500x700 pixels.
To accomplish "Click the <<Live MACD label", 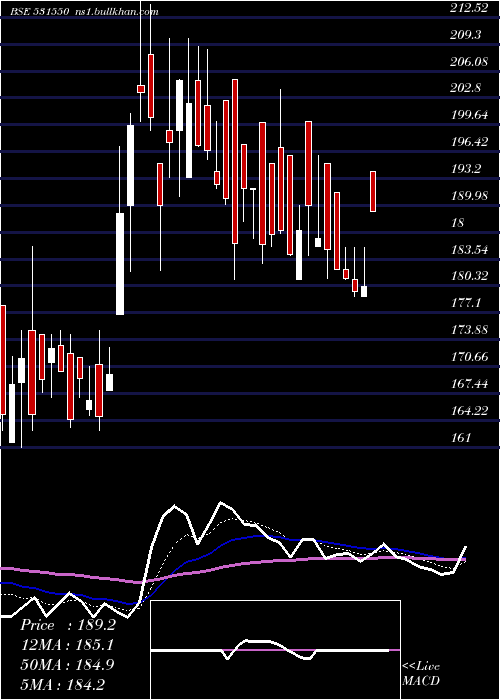I will coord(421,673).
